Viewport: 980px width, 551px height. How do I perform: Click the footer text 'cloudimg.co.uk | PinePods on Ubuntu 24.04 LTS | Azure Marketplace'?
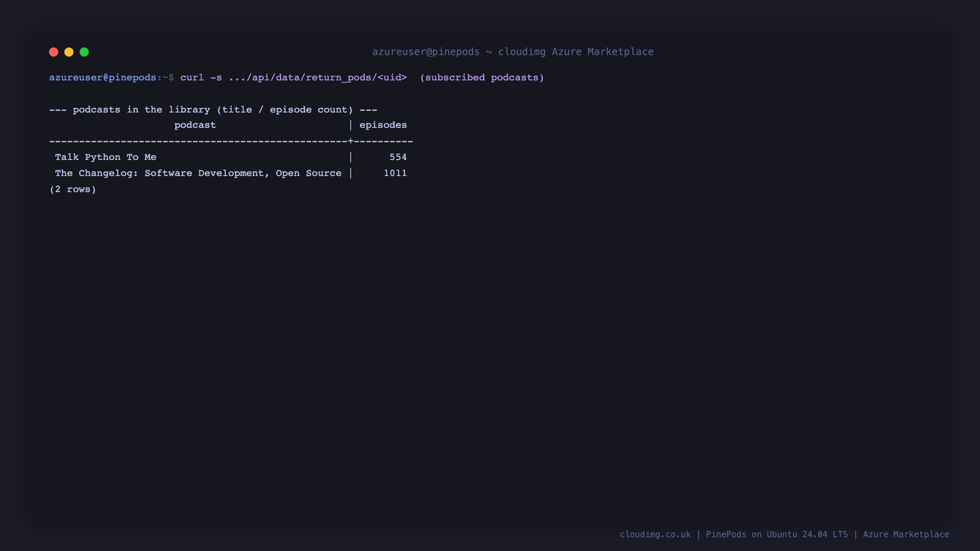click(785, 534)
